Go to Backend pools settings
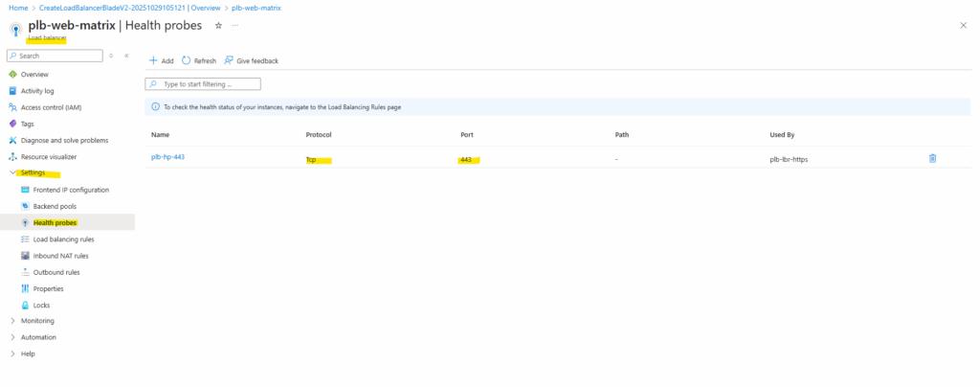This screenshot has height=387, width=980. click(x=55, y=206)
